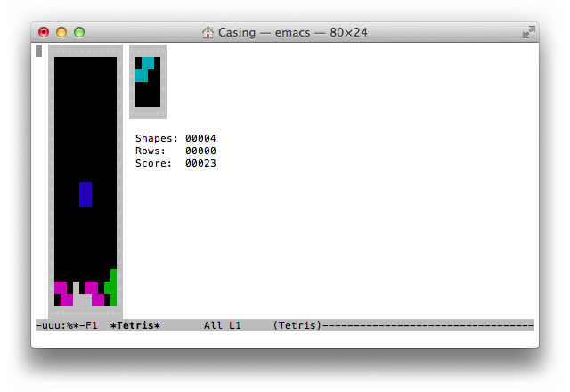Viewport: 570px width, 392px height.
Task: Click the *Tetris* buffer name in mode line
Action: click(x=134, y=325)
